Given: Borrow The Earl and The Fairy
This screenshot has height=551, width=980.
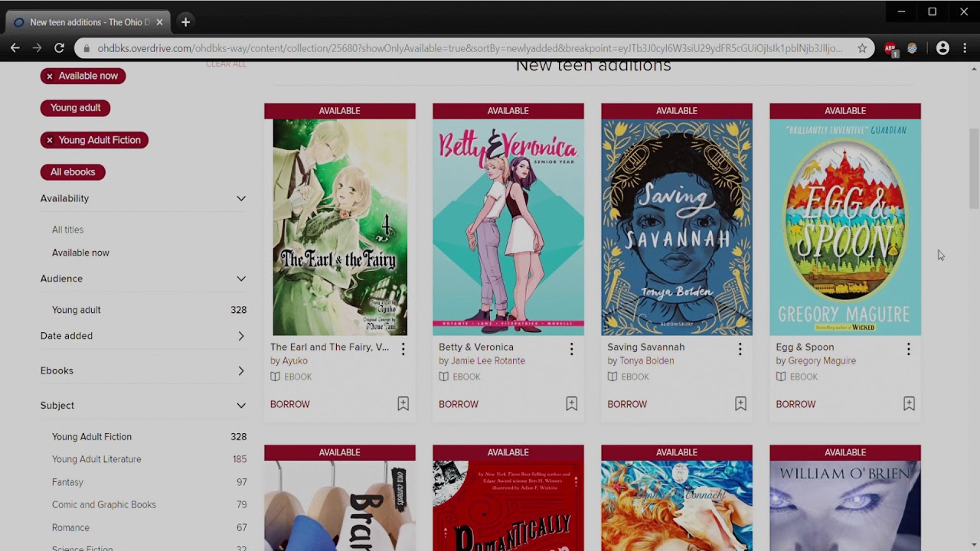Looking at the screenshot, I should coord(290,404).
